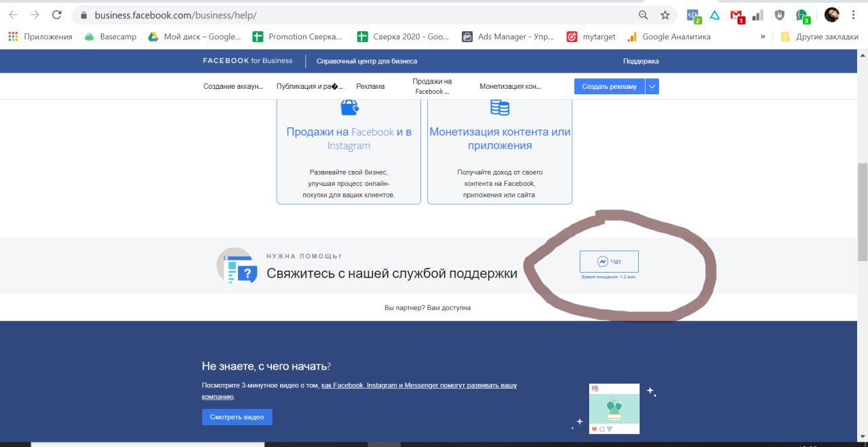Go back with the browser back arrow
This screenshot has height=447, width=868.
tap(13, 15)
